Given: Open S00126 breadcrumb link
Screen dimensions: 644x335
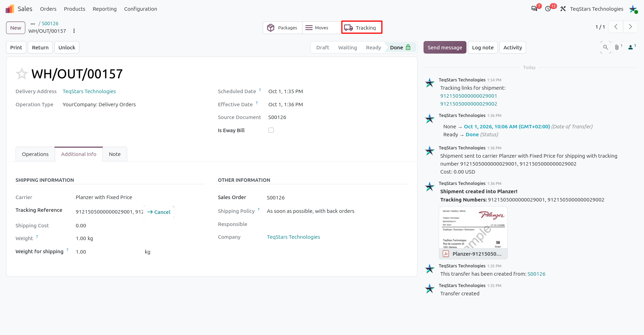Looking at the screenshot, I should tap(50, 23).
